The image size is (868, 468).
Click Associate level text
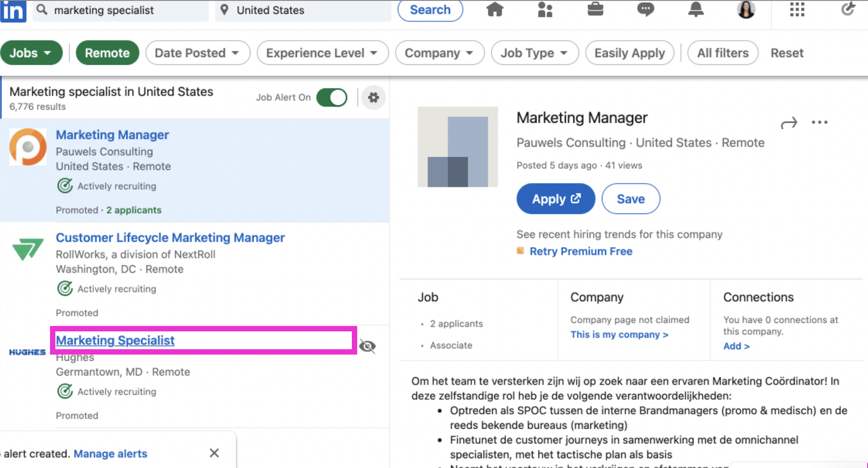click(451, 345)
